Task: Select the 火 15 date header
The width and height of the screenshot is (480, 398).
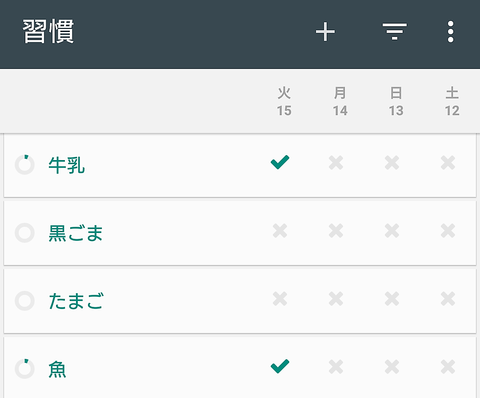Action: (284, 101)
